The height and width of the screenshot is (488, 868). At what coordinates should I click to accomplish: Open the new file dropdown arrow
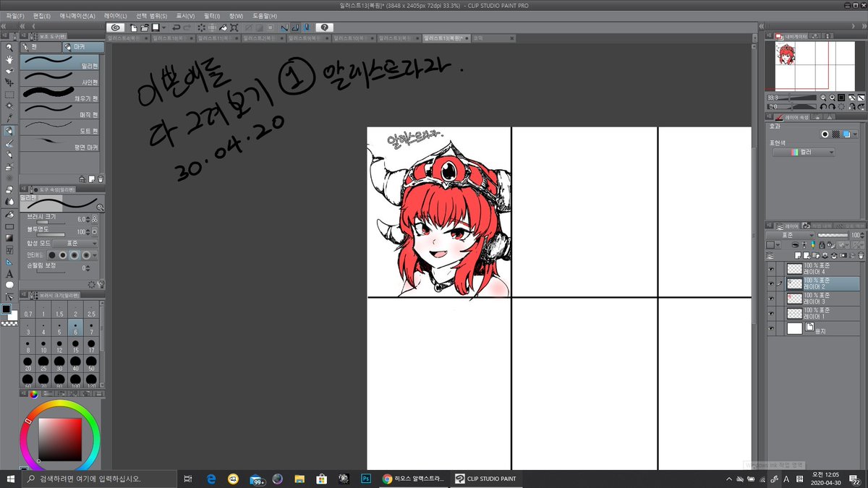163,28
